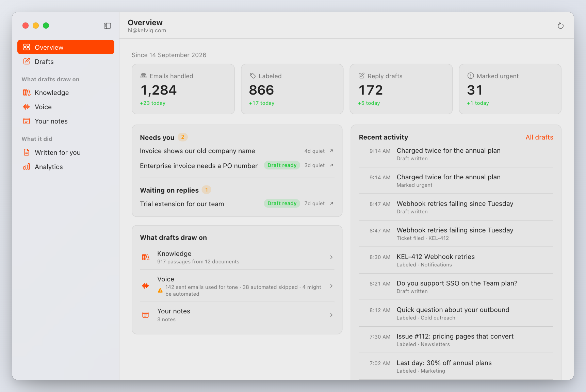The width and height of the screenshot is (586, 392).
Task: Click the Knowledge books icon in card
Action: (x=146, y=257)
